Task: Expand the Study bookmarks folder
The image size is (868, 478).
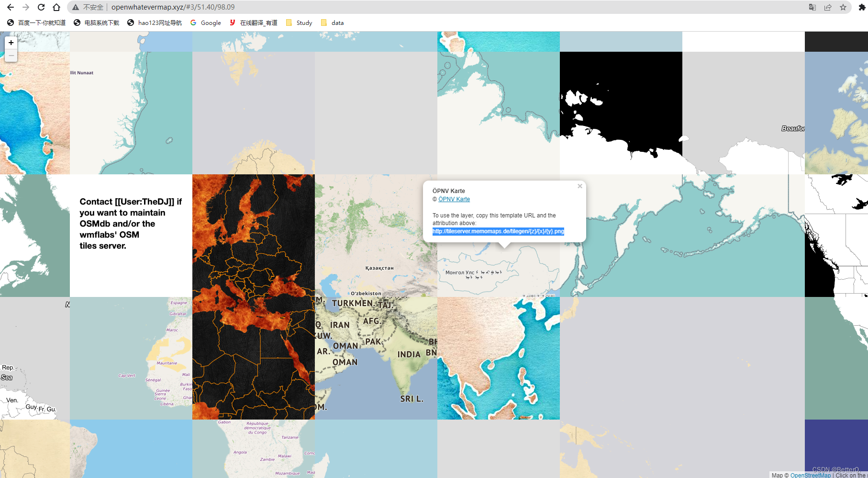Action: (299, 23)
